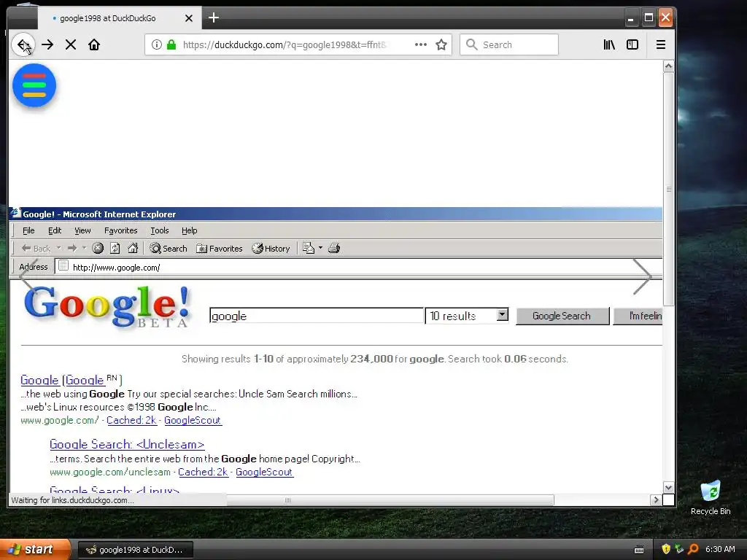Open the yellow security shield tray icon
The height and width of the screenshot is (560, 747).
(666, 549)
